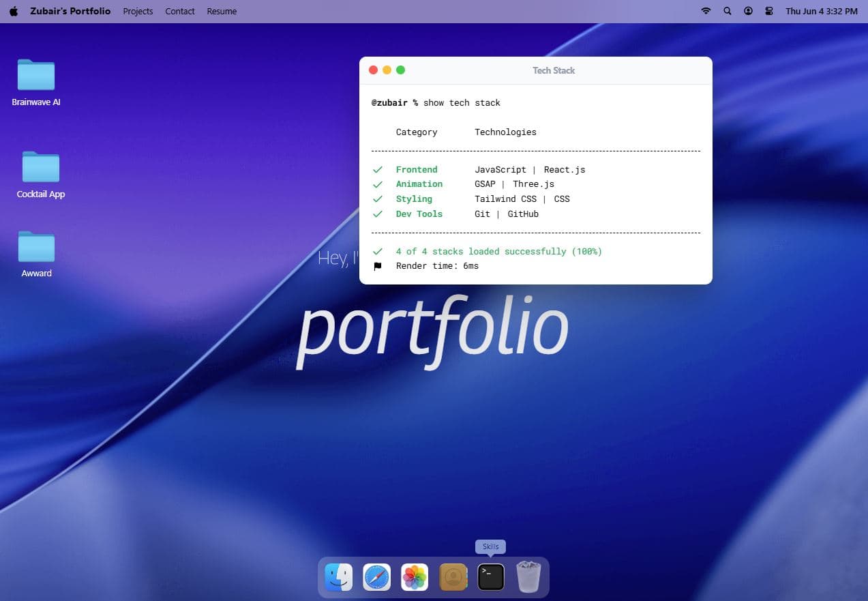This screenshot has width=868, height=601.
Task: Select the Styling category label
Action: pos(414,199)
